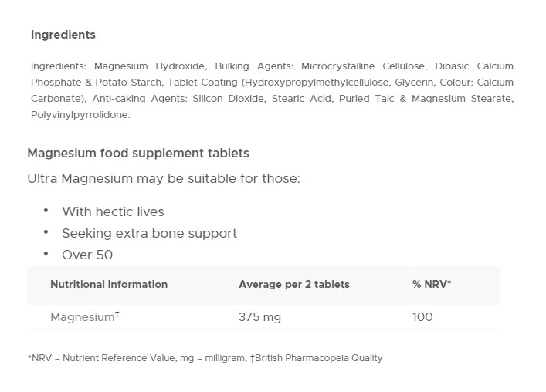
Task: Click the word Polyvinylpyrrolidone
Action: pyautogui.click(x=80, y=115)
